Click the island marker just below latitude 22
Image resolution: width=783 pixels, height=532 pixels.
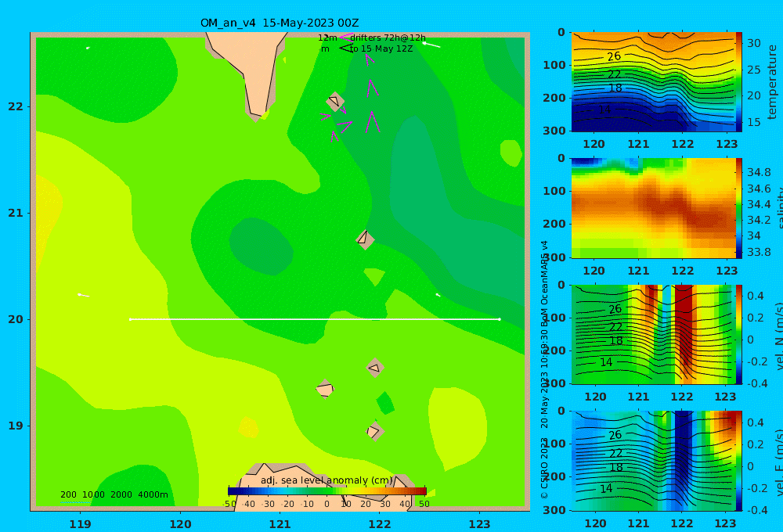(336, 102)
